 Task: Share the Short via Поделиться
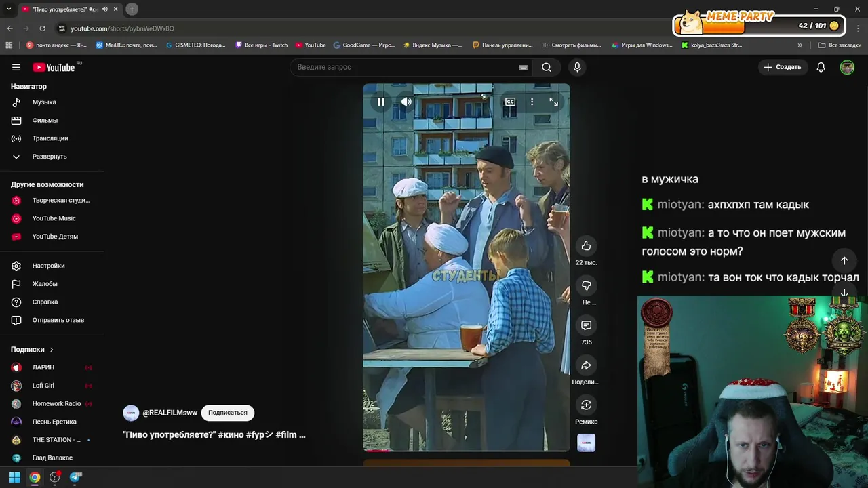586,365
